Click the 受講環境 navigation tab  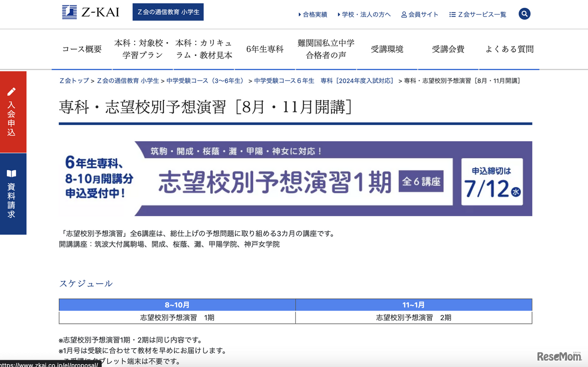(387, 49)
